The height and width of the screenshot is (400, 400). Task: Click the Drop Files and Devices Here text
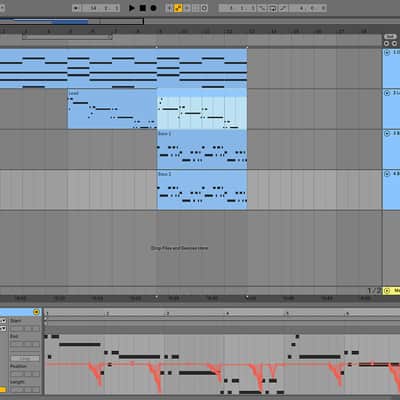pyautogui.click(x=179, y=248)
